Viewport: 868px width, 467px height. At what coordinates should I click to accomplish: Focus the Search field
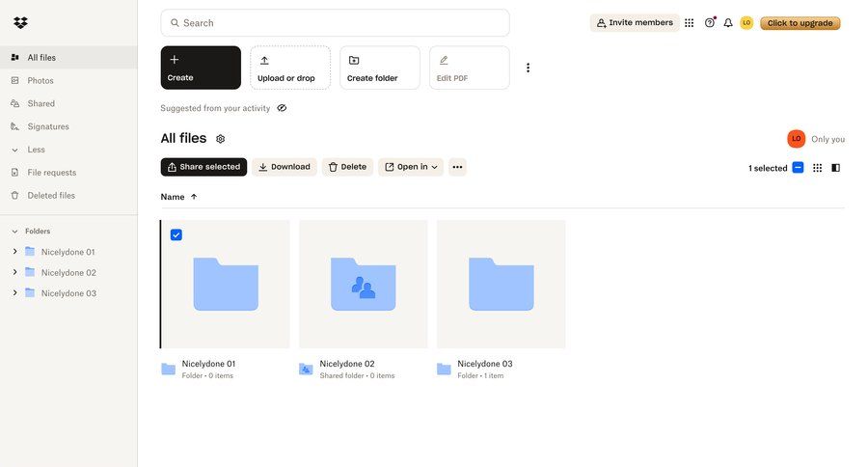tap(335, 23)
